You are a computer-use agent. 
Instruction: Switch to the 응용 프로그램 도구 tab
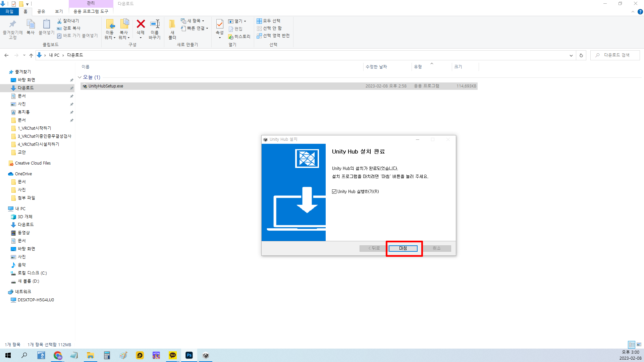pyautogui.click(x=91, y=11)
